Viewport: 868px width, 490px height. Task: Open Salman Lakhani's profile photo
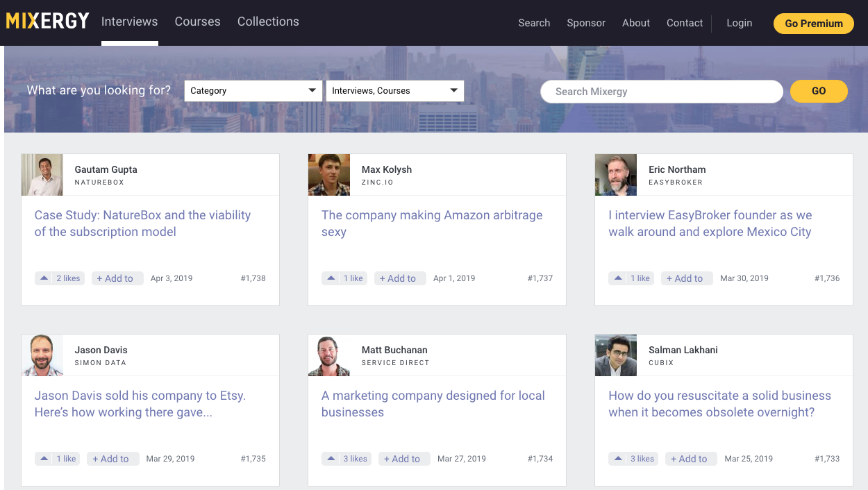pos(616,355)
